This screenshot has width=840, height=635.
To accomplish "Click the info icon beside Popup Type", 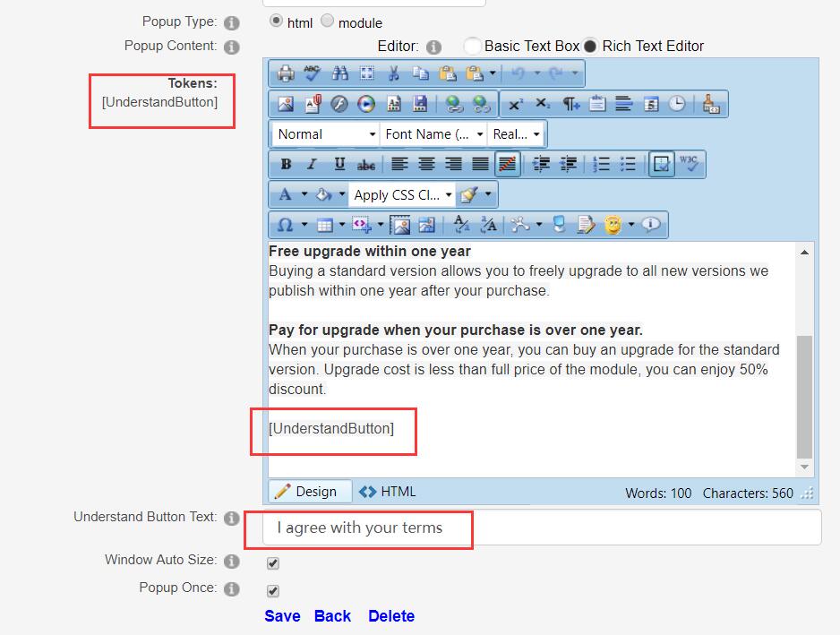I will pyautogui.click(x=231, y=23).
